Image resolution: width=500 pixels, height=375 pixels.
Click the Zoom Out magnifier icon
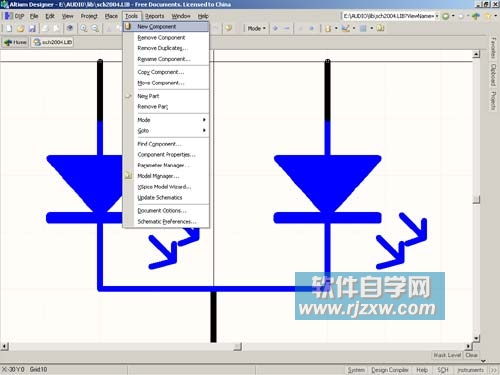pos(95,29)
